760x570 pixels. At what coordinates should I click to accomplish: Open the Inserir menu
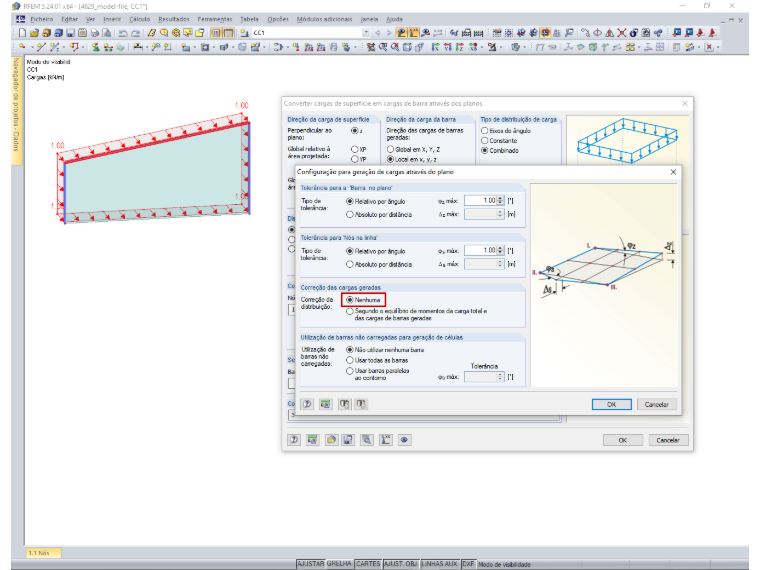point(112,19)
